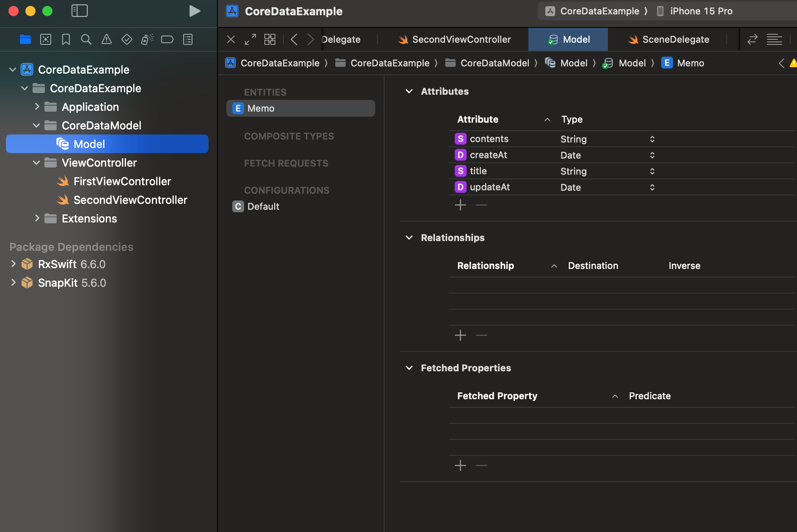Expand the RxSwift package dependency
Viewport: 797px width, 532px height.
click(13, 264)
